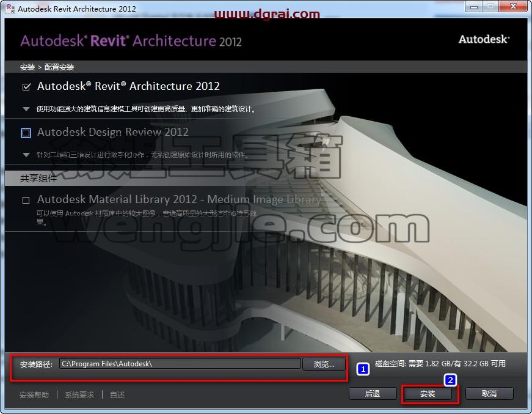Go back with the 后退 button

pos(373,394)
